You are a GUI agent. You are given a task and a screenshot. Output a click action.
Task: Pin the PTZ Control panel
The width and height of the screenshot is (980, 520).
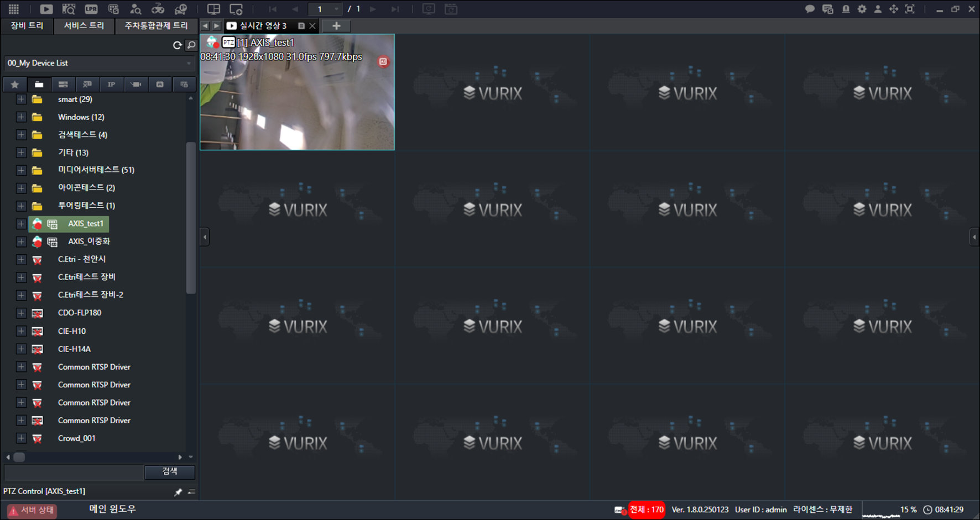pos(178,492)
